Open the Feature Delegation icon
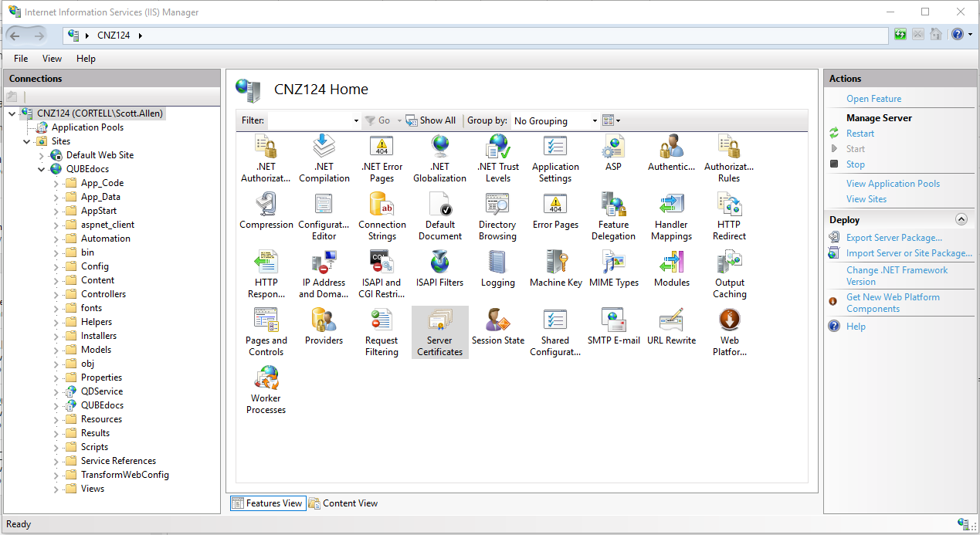Screen dimensions: 980x535 point(613,215)
